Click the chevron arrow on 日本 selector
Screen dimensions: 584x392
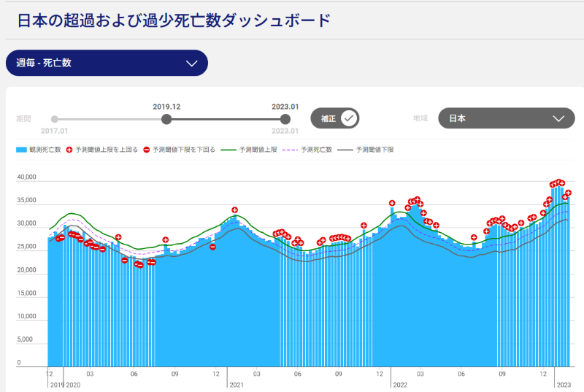pos(558,118)
